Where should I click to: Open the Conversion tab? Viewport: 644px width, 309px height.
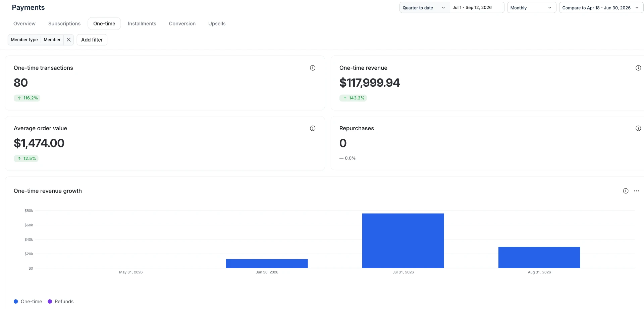click(182, 24)
